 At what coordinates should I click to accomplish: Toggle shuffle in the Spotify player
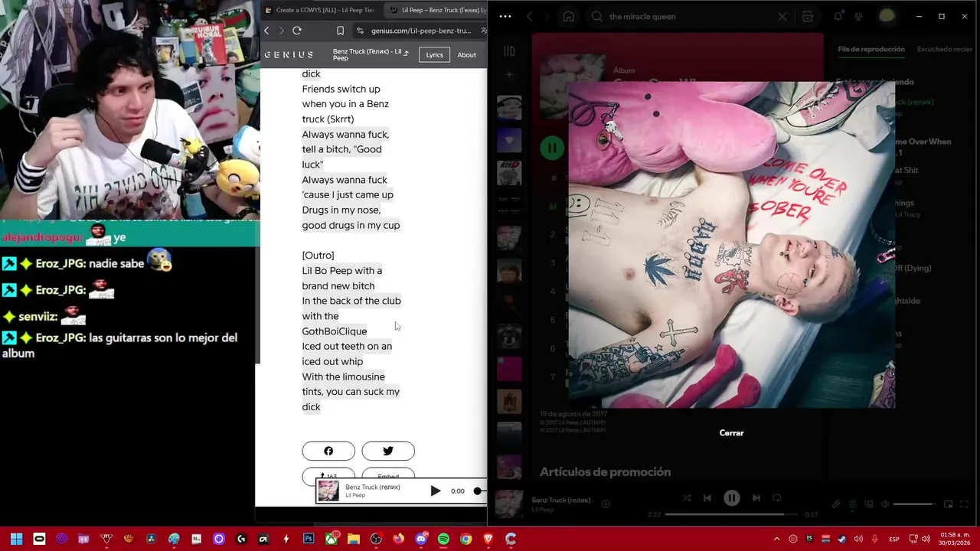(x=687, y=498)
